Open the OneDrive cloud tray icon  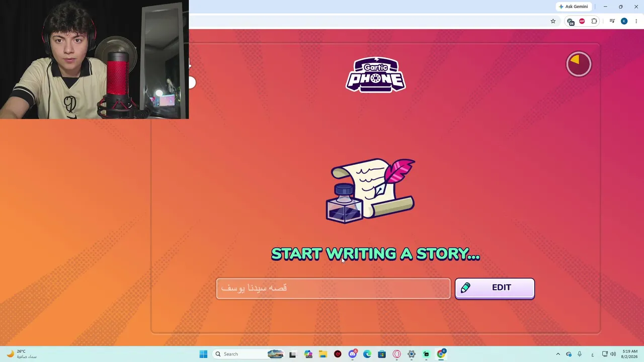[x=569, y=354]
